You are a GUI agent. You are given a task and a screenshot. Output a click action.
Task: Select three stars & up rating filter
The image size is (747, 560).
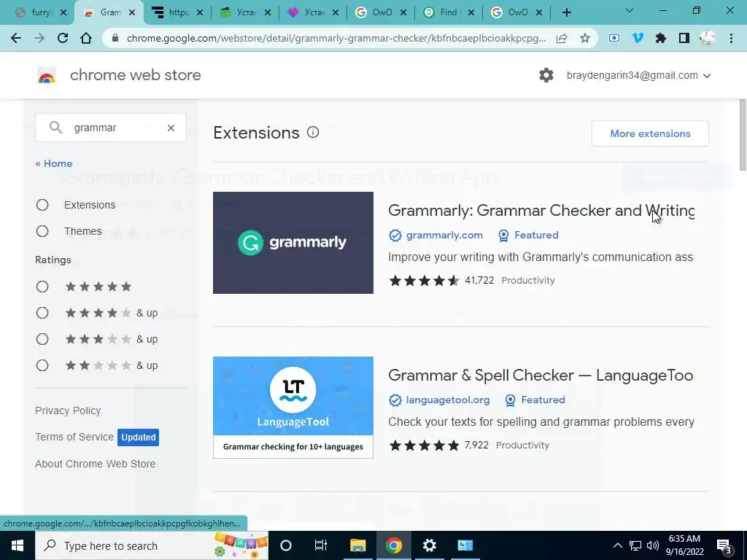(x=42, y=339)
